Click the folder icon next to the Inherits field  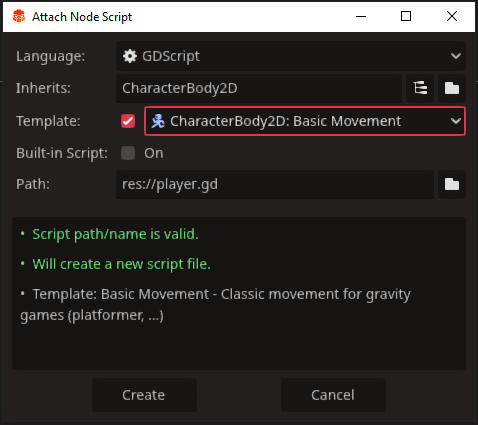[452, 88]
